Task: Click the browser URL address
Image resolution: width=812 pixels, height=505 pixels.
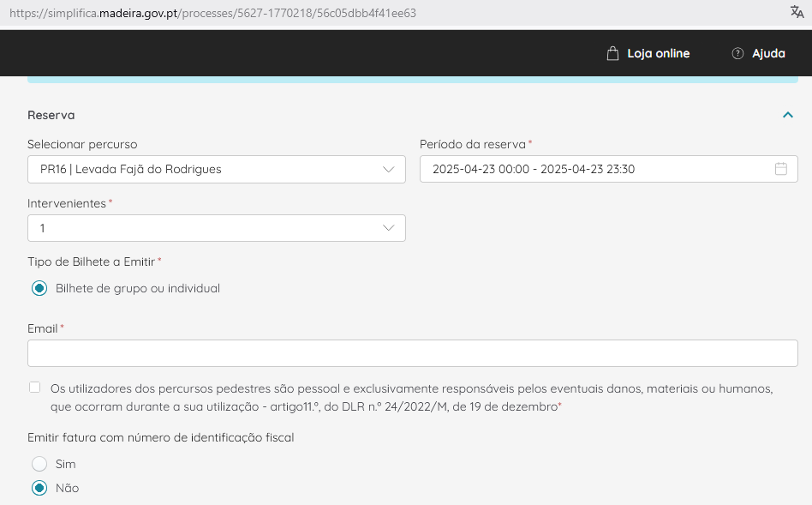Action: [x=212, y=13]
